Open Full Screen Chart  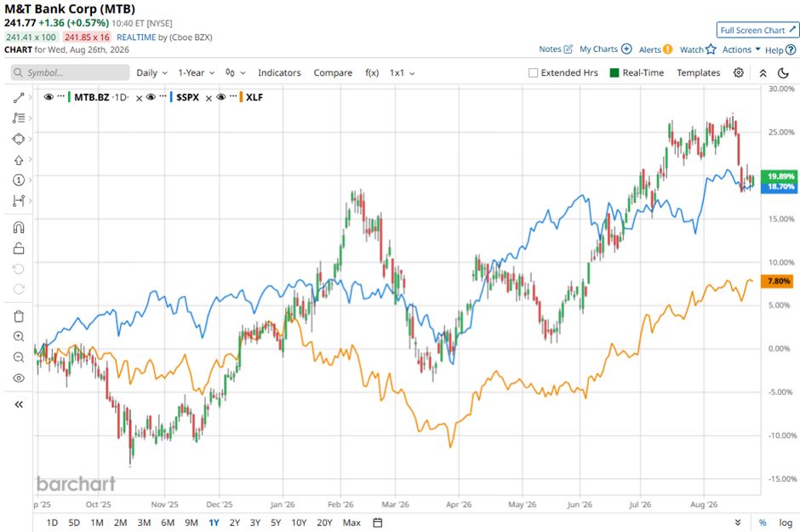click(x=757, y=30)
